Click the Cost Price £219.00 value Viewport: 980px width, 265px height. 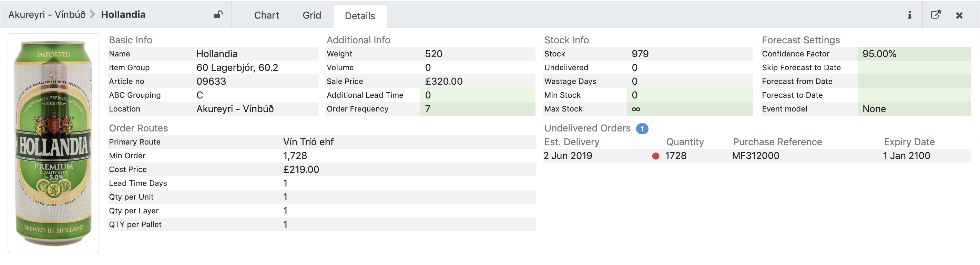pyautogui.click(x=301, y=169)
